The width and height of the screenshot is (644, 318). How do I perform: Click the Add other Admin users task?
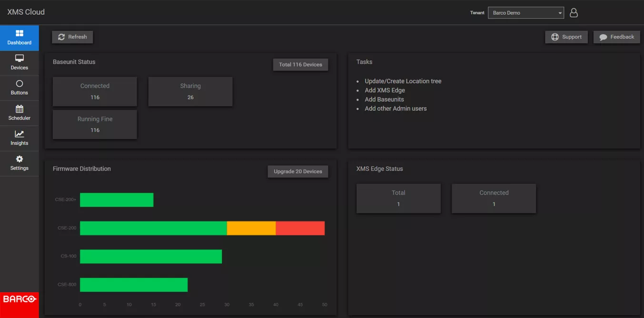coord(396,109)
